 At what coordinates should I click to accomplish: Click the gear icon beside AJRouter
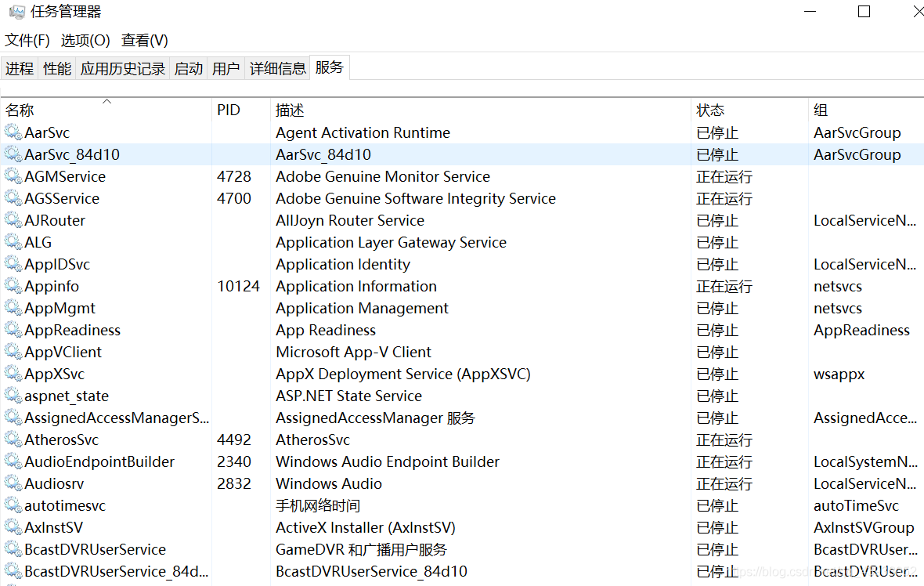click(13, 220)
